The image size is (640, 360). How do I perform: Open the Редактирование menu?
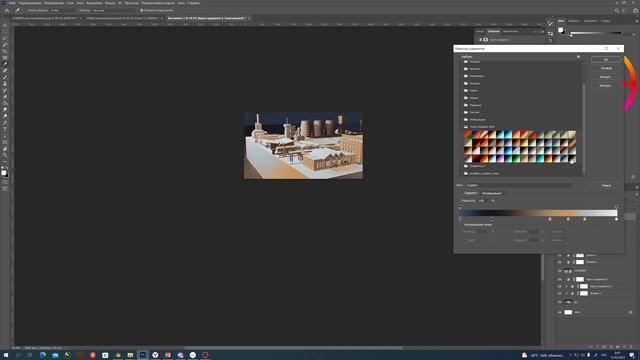(x=30, y=3)
